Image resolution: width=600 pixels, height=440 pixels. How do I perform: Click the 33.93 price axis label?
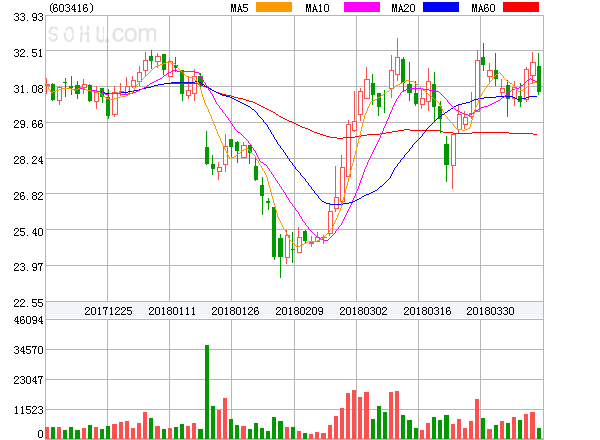point(28,17)
